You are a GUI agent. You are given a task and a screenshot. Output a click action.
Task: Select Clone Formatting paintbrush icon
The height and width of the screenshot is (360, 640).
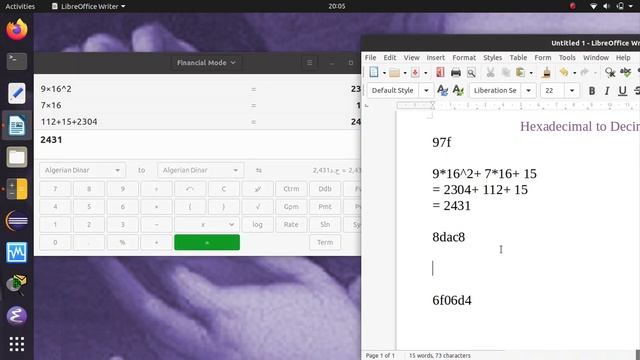tap(547, 73)
